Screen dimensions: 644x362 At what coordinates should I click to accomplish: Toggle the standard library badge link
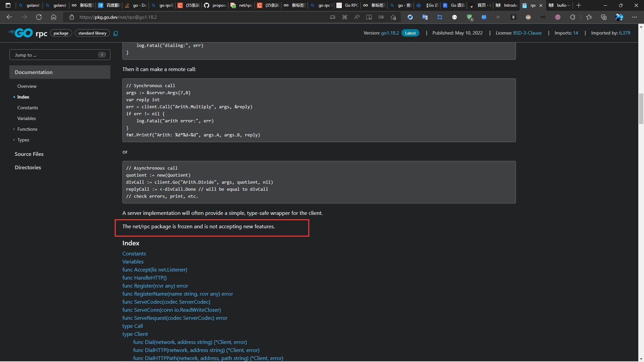click(x=92, y=33)
